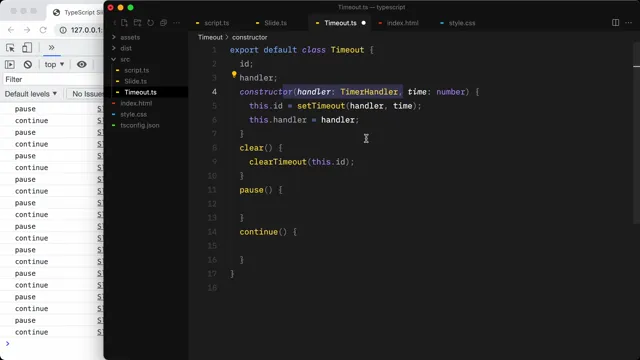Reload the browser page

[x=43, y=30]
